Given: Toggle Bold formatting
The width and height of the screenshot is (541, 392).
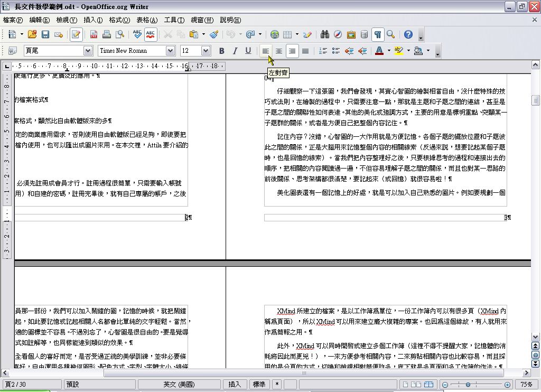Looking at the screenshot, I should tap(221, 51).
